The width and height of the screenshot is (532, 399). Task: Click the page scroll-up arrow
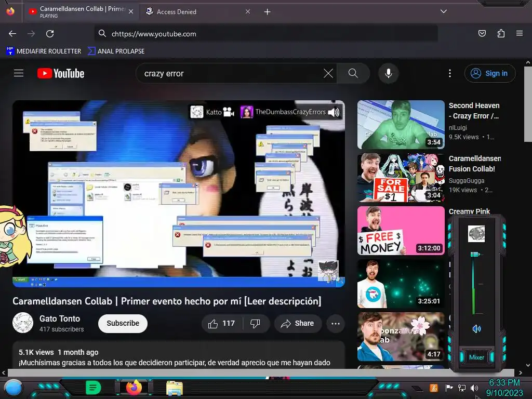click(528, 62)
